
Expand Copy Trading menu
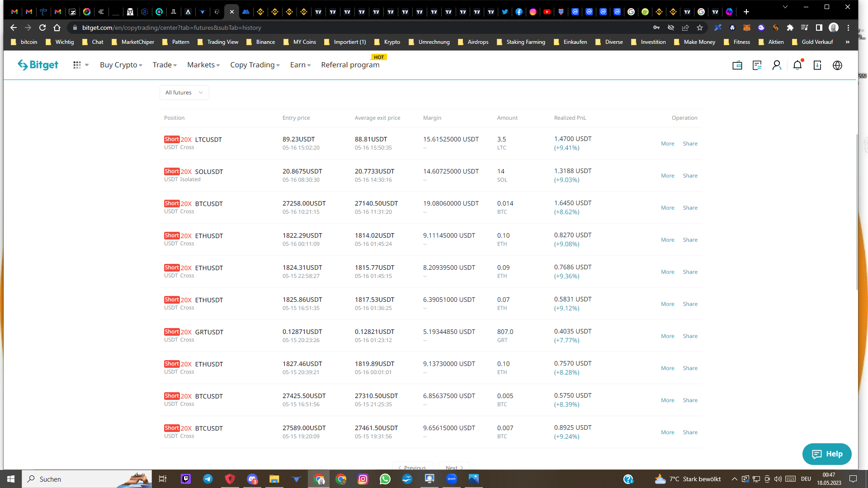point(255,65)
